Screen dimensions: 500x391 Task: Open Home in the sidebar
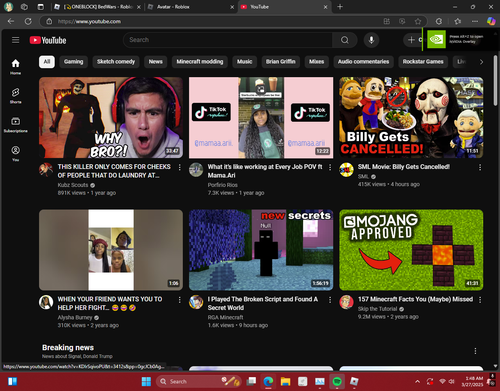pos(15,67)
